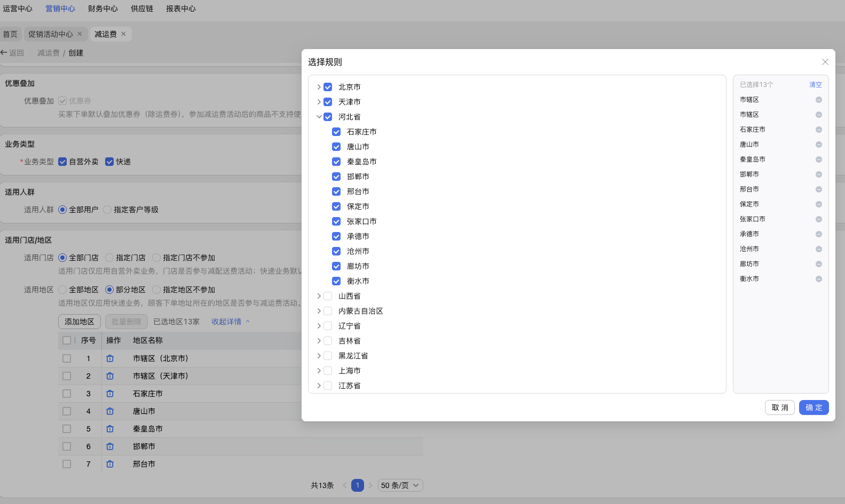Uncheck the 河北省 checkbox

(x=328, y=117)
